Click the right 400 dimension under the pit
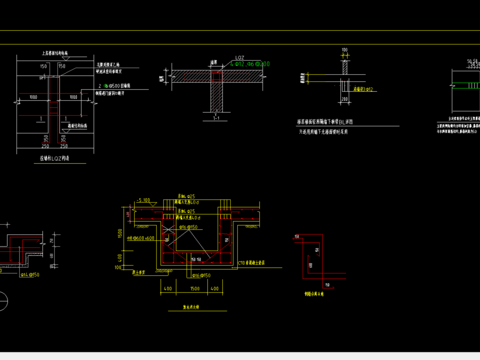The height and width of the screenshot is (360, 480). [215, 289]
